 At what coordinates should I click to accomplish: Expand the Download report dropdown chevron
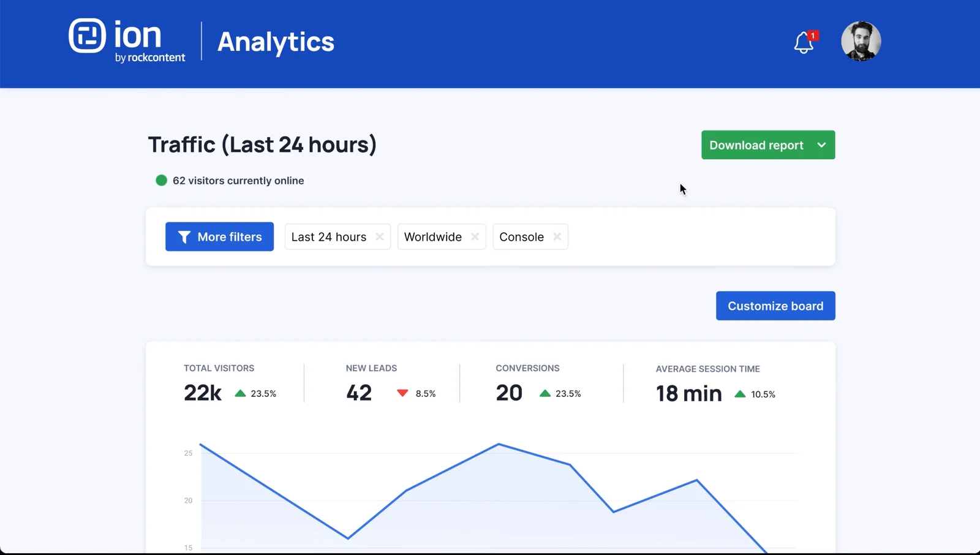tap(821, 145)
